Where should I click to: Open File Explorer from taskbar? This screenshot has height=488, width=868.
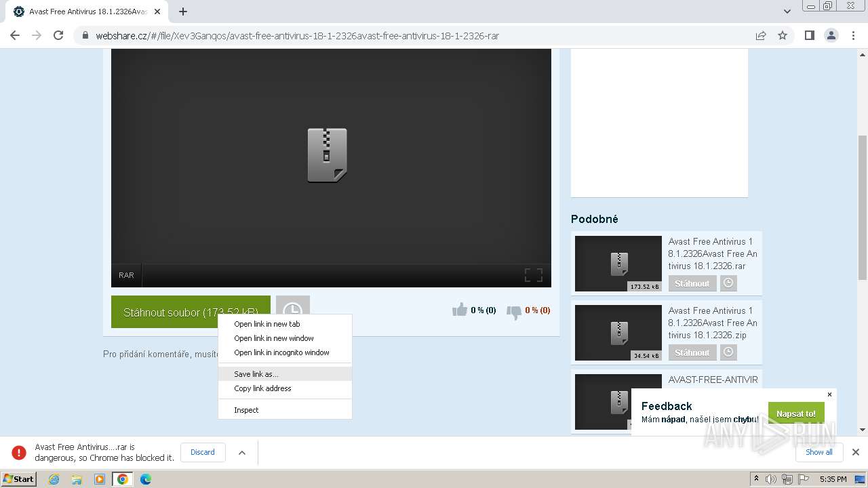[77, 479]
